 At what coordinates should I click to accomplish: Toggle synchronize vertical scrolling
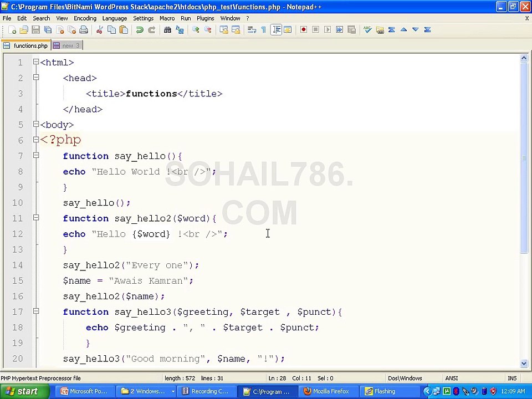coord(223,30)
